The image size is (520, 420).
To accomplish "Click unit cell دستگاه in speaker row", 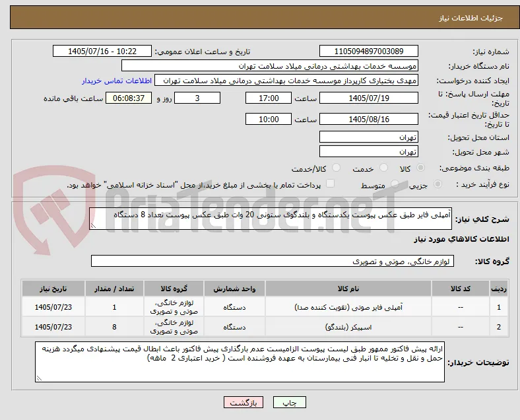I will (234, 327).
